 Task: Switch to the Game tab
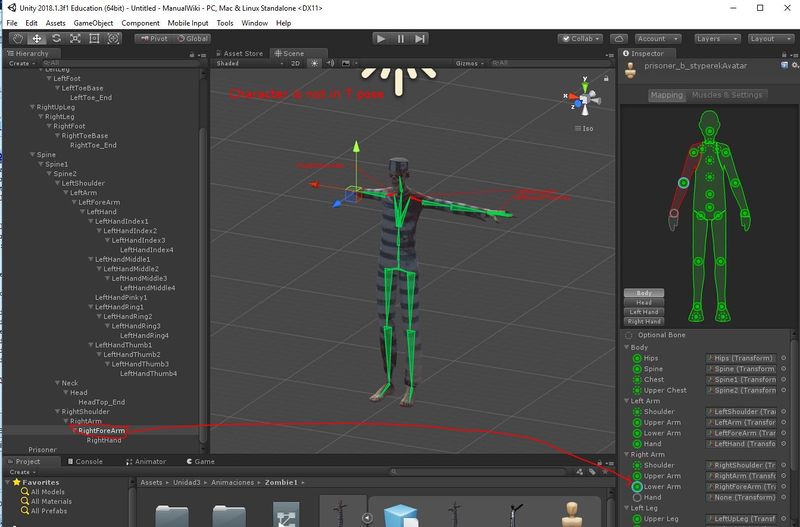201,461
